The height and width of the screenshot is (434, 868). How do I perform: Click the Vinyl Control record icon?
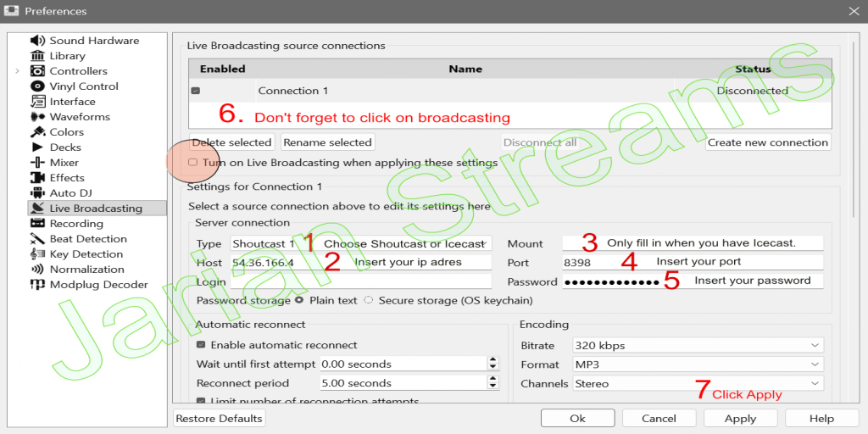coord(37,86)
